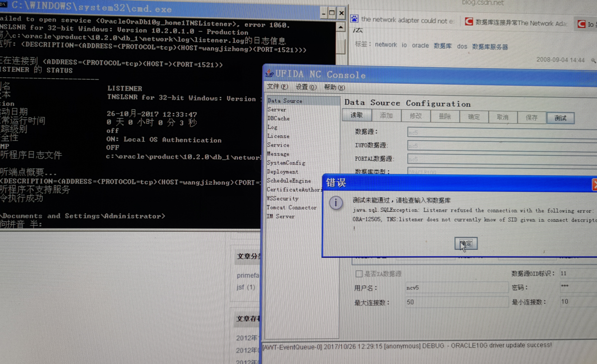The image size is (597, 364).
Task: Open the 'io' tag link on blog page
Action: tap(404, 45)
